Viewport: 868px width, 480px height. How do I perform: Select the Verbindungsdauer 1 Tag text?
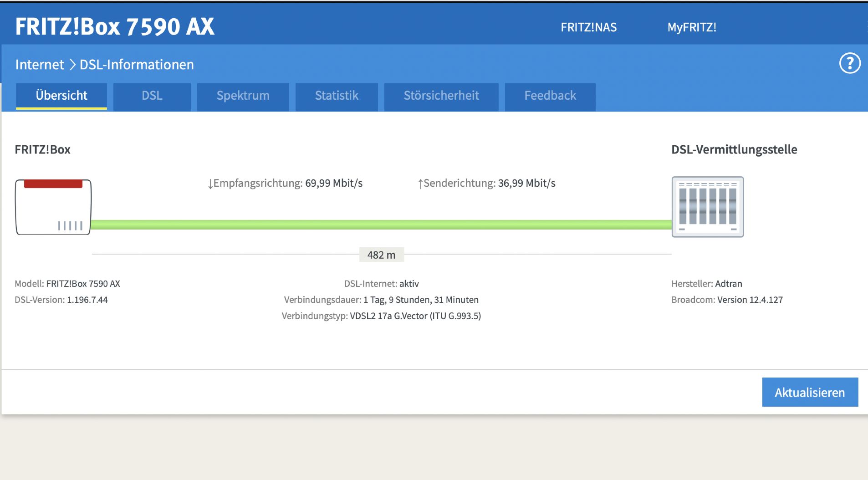[381, 300]
